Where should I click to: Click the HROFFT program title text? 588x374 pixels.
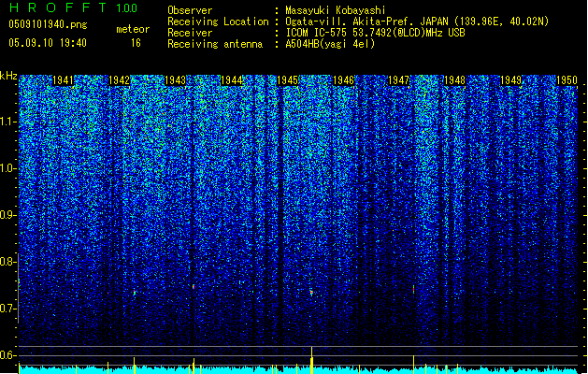tap(58, 7)
